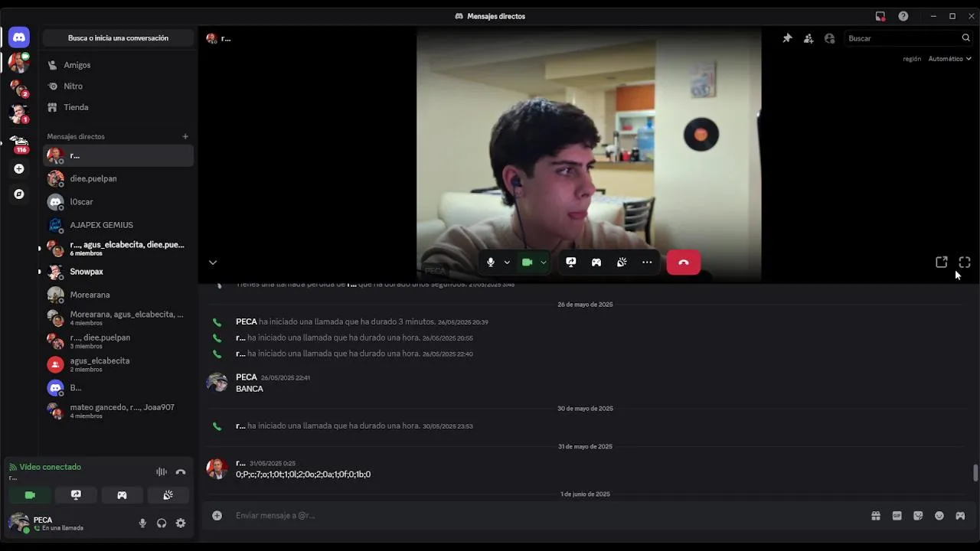The height and width of the screenshot is (551, 980).
Task: Toggle noise suppression icon in voice panel
Action: (x=162, y=472)
